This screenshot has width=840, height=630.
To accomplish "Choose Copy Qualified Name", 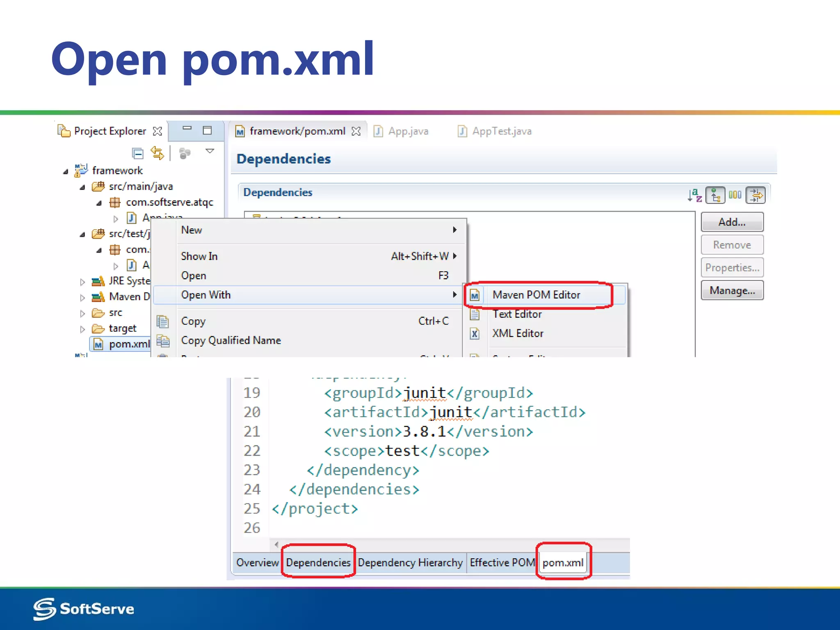I will pos(309,340).
